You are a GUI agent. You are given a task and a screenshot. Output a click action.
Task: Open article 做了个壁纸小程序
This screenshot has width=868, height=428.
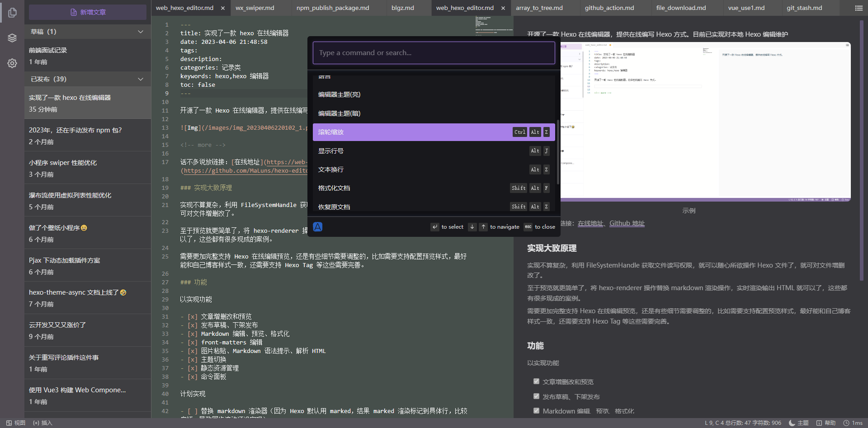(x=88, y=233)
